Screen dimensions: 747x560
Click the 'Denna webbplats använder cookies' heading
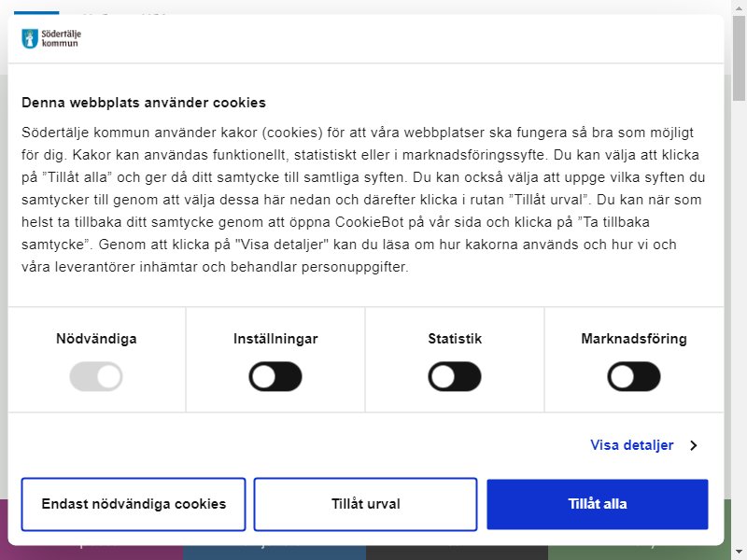(x=144, y=103)
